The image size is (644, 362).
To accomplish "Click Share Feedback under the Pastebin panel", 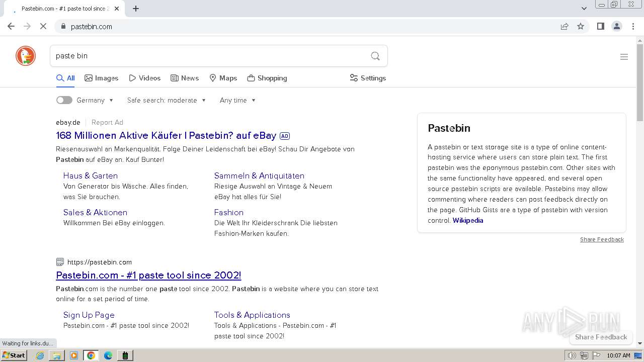I will point(602,239).
